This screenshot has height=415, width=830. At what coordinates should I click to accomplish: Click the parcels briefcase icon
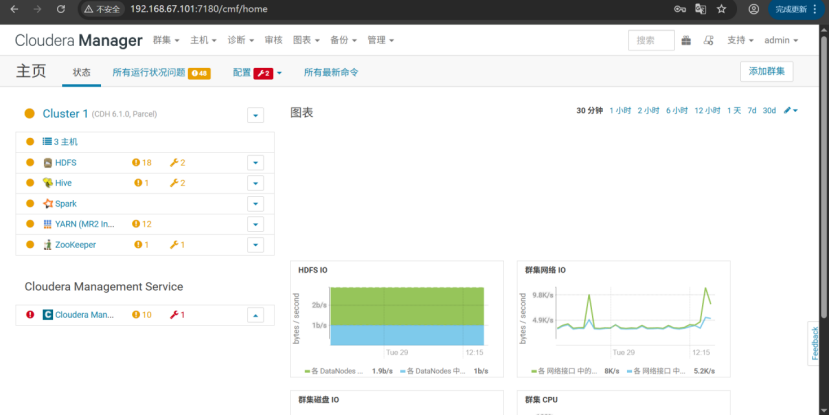(x=687, y=40)
